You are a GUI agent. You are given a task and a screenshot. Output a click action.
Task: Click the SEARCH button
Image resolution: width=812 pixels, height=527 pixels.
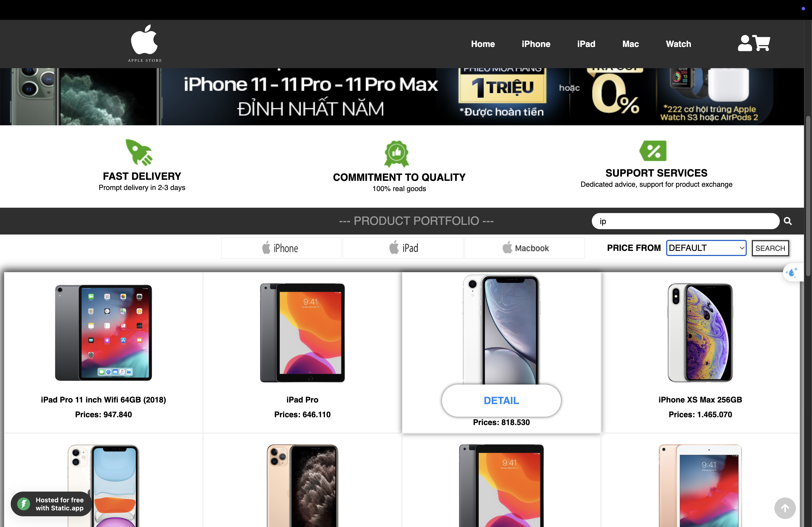770,248
